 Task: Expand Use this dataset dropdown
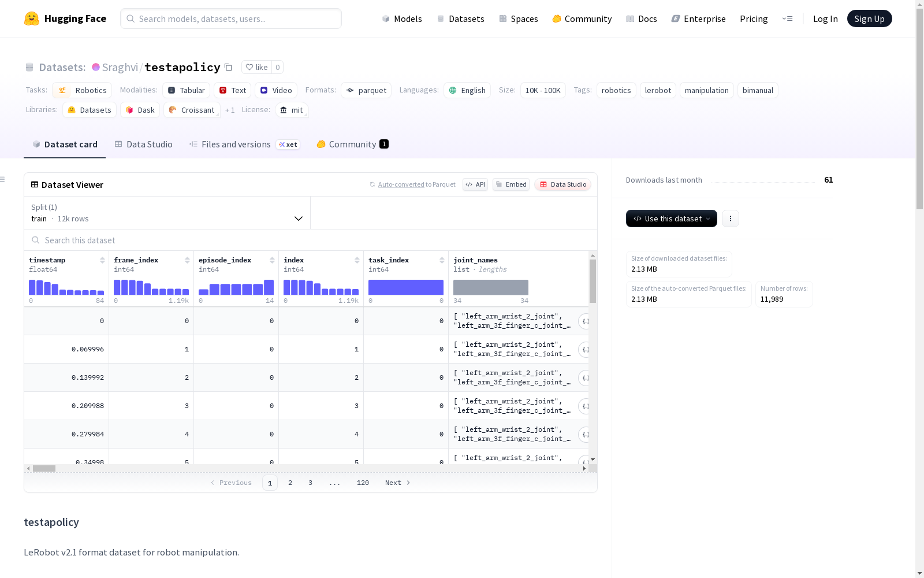point(671,218)
